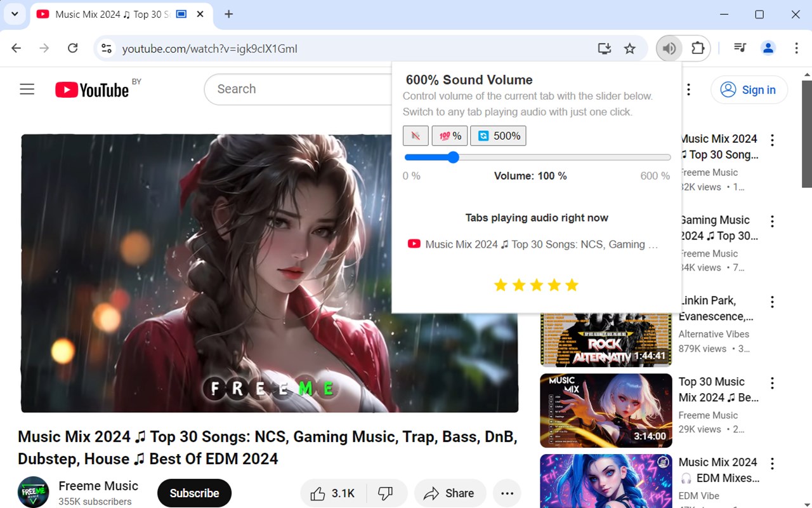This screenshot has width=812, height=508.
Task: Open the media control toolbar icon
Action: point(740,48)
